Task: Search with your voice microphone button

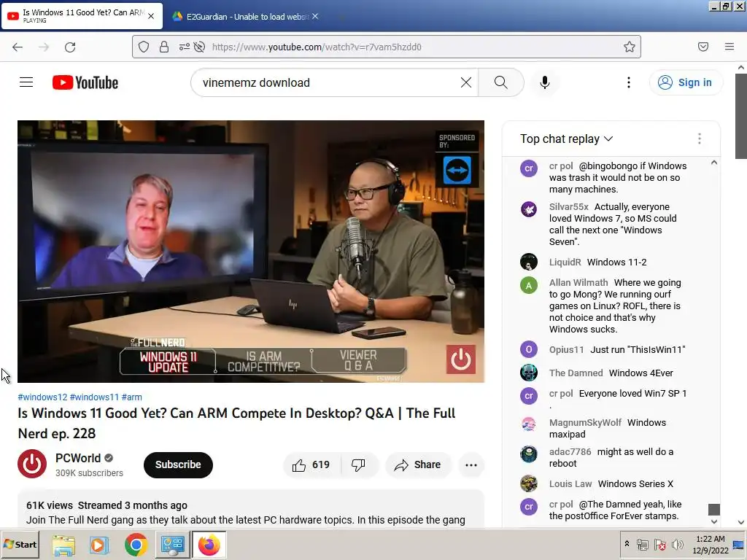Action: (x=544, y=82)
